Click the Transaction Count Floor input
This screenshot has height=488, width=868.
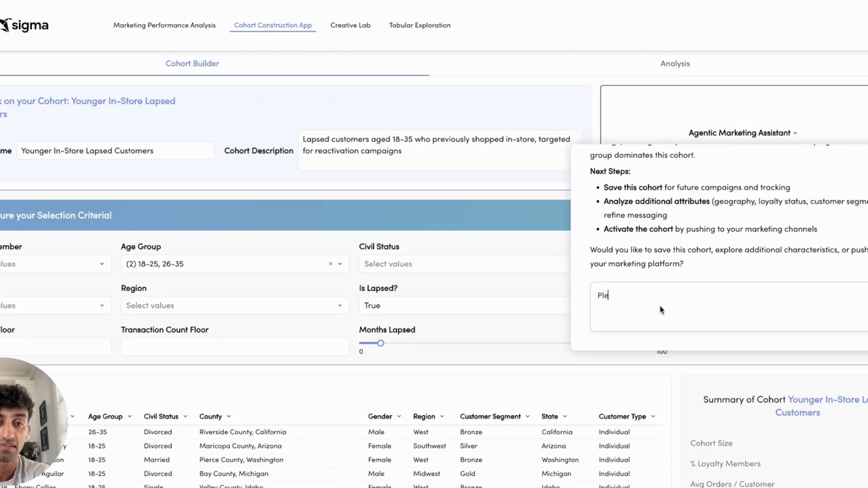[235, 347]
